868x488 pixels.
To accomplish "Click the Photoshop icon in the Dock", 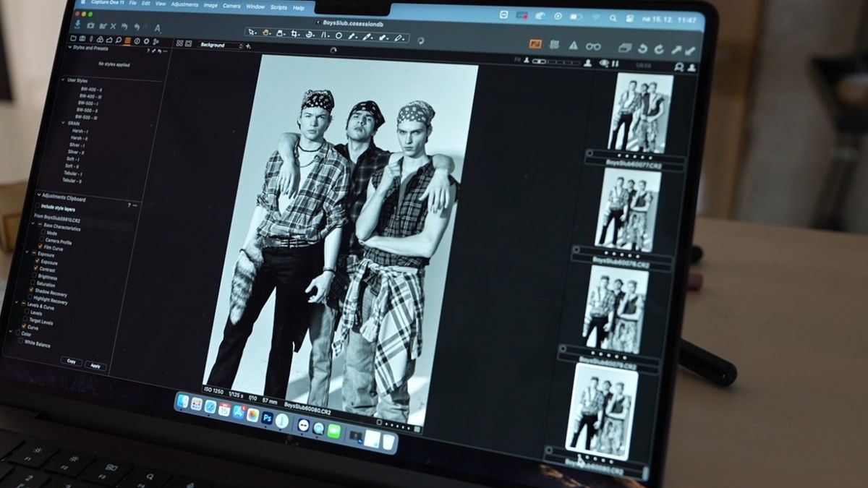I will (267, 417).
